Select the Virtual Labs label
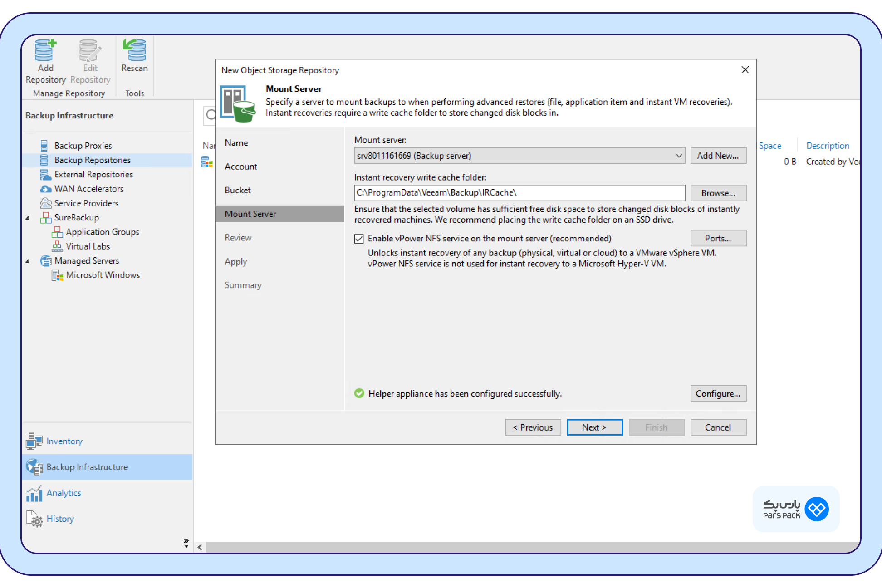This screenshot has width=882, height=588. (88, 246)
